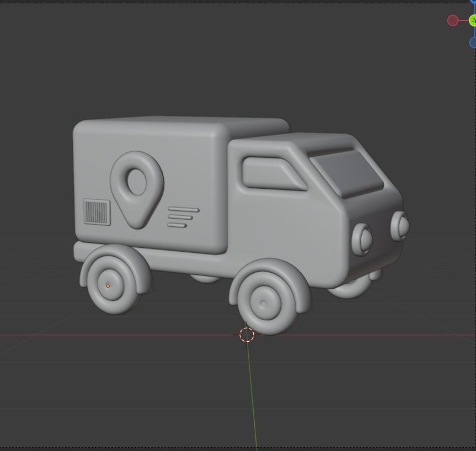
Task: Select the headlight nearest the cab door
Action: [362, 240]
